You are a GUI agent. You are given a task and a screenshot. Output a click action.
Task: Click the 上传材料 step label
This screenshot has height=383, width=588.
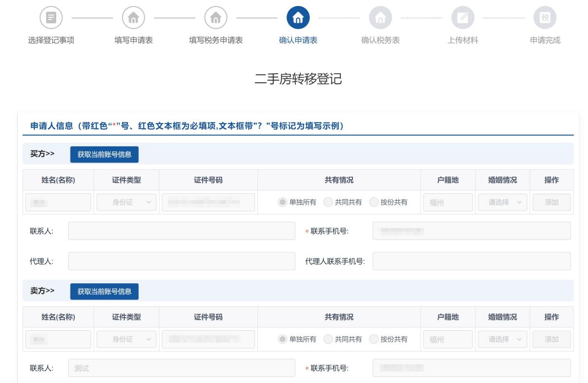point(462,40)
